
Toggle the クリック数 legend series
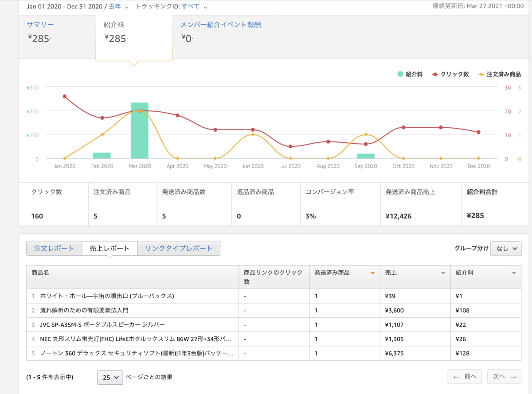pos(451,74)
